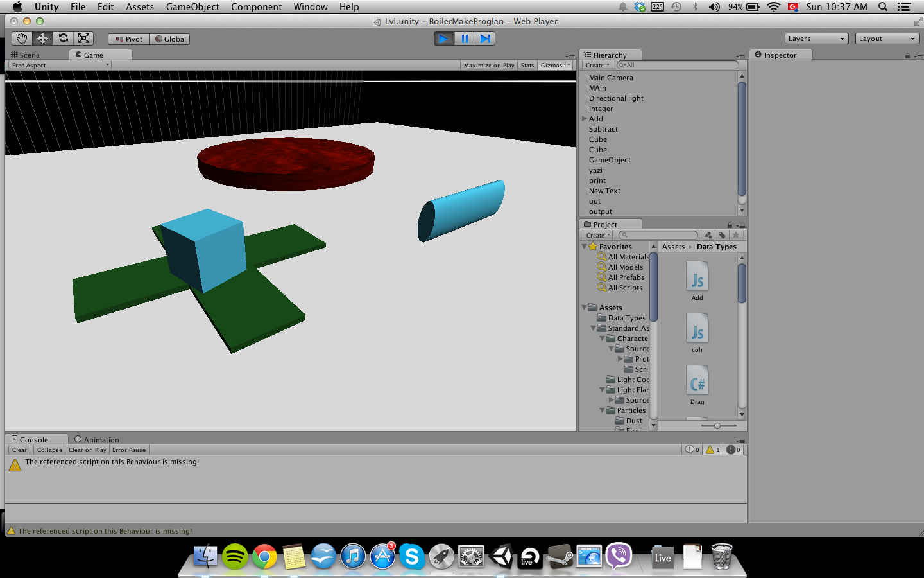Image resolution: width=924 pixels, height=578 pixels.
Task: Select the warning message in Console
Action: [x=375, y=466]
